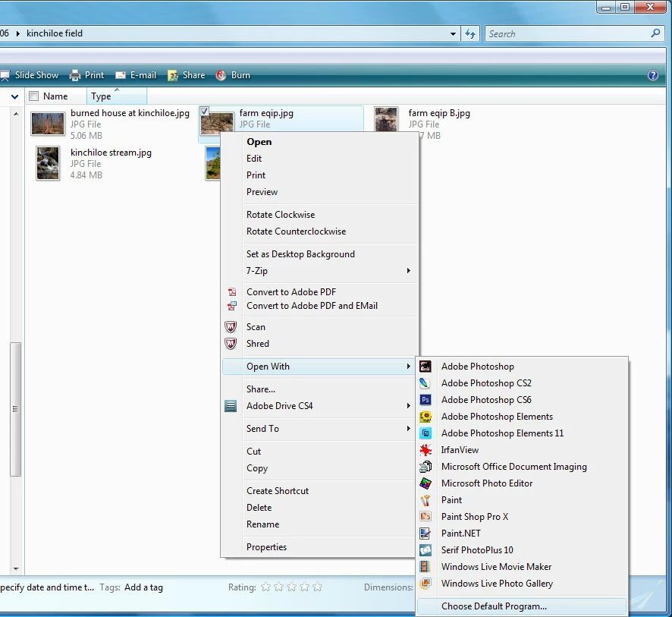Select burned house at kinchiloe.jpg thumbnail
Screen dimensions: 672x617
(48, 124)
